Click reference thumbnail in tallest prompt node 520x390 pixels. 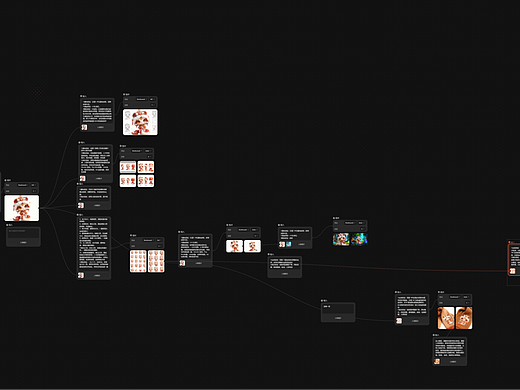[x=81, y=275]
